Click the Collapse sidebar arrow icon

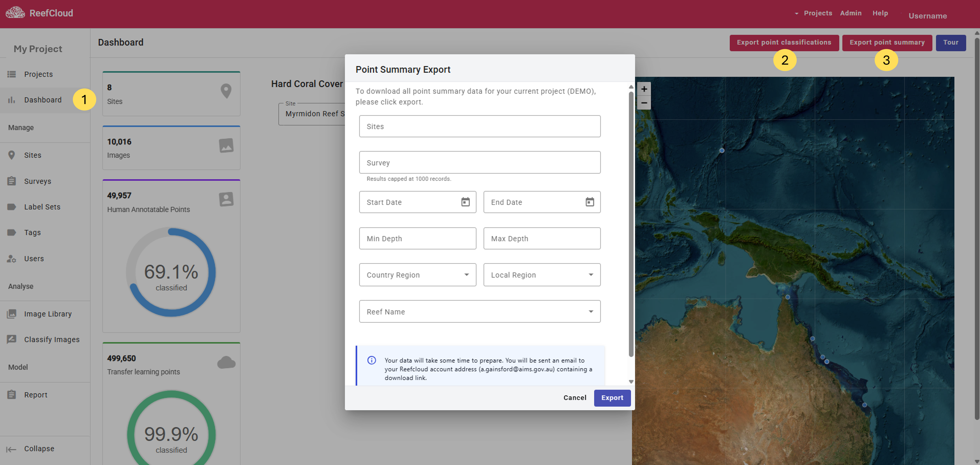click(x=11, y=449)
